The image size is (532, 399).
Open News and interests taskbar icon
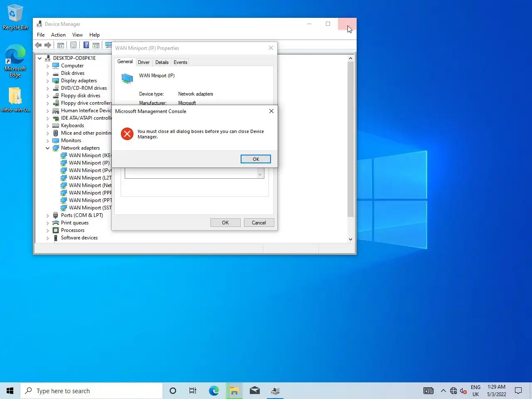pyautogui.click(x=429, y=391)
